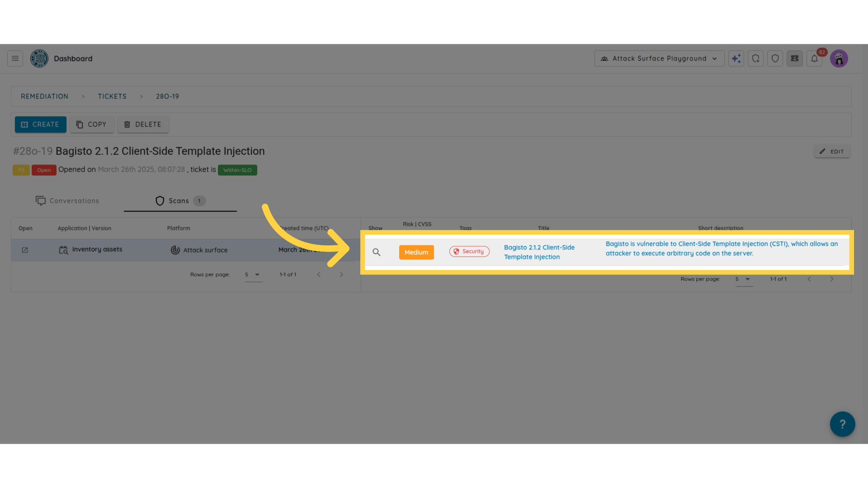This screenshot has height=488, width=868.
Task: Open Bagisto 2.1.2 Client-Side Template Injection link
Action: tap(539, 252)
